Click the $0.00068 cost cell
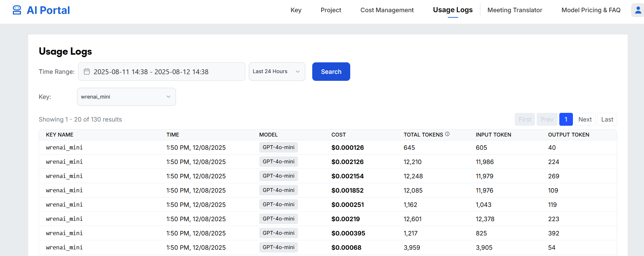This screenshot has width=644, height=256. pyautogui.click(x=346, y=248)
